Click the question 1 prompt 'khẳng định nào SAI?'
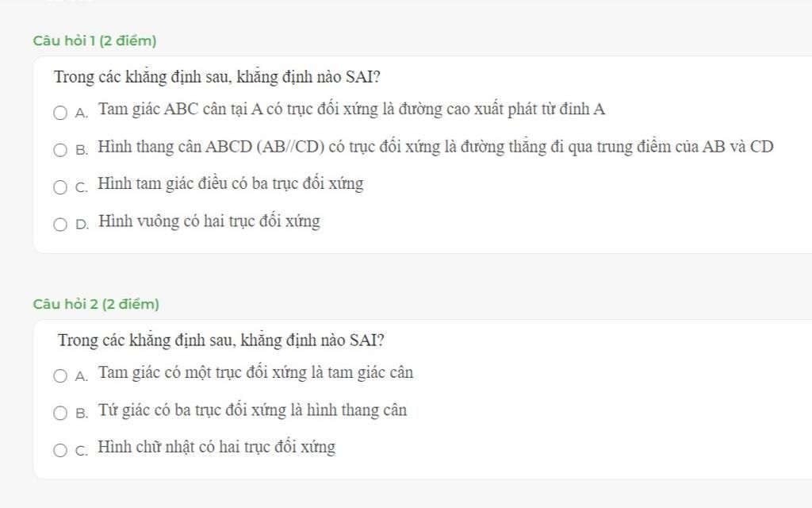Screen dimensions: 812x508 pos(308,77)
